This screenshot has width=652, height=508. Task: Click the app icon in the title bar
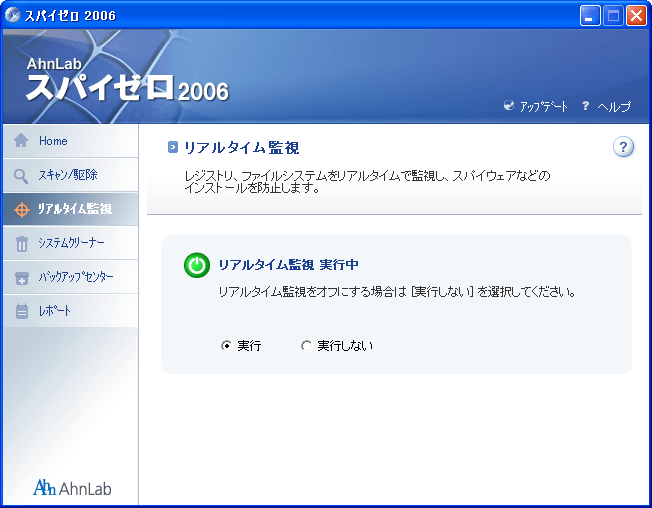point(12,15)
